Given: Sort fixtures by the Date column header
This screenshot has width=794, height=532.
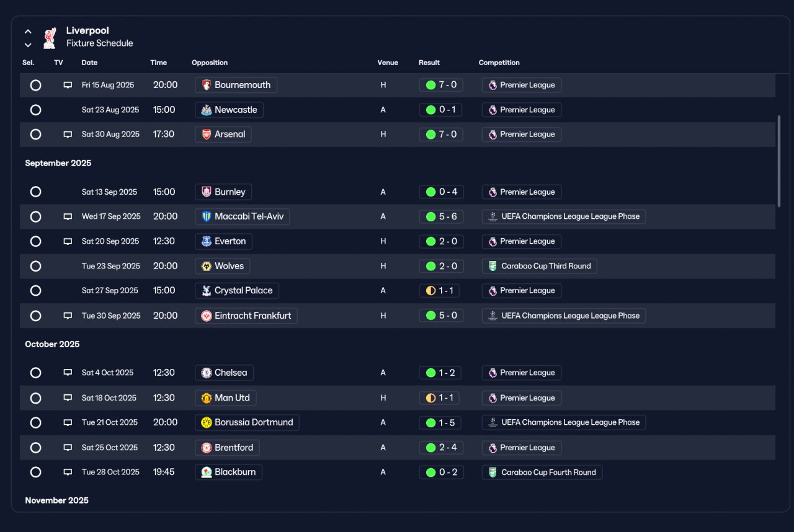Looking at the screenshot, I should coord(89,63).
